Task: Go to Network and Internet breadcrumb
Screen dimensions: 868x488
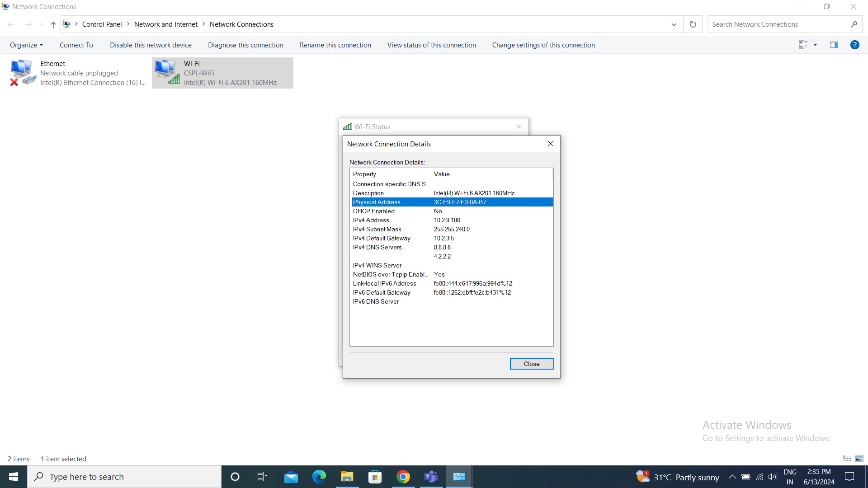Action: (x=165, y=24)
